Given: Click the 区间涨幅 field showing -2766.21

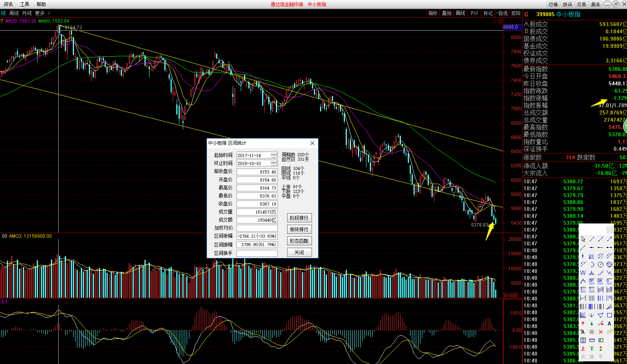Looking at the screenshot, I should click(x=257, y=236).
